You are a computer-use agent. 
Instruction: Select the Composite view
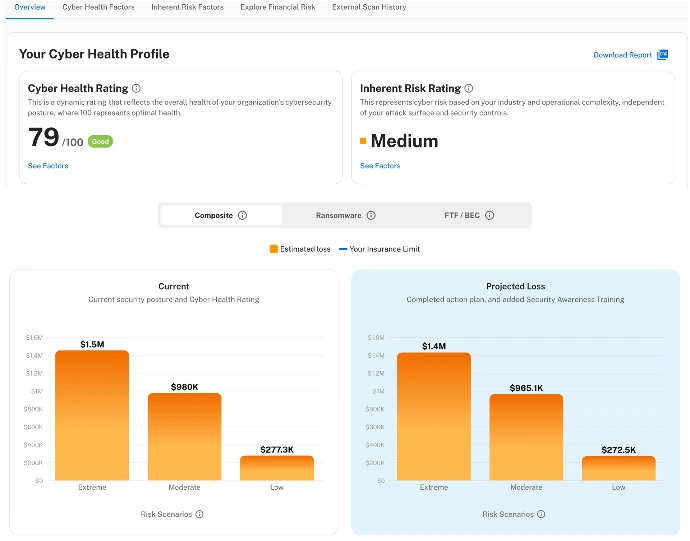(214, 215)
